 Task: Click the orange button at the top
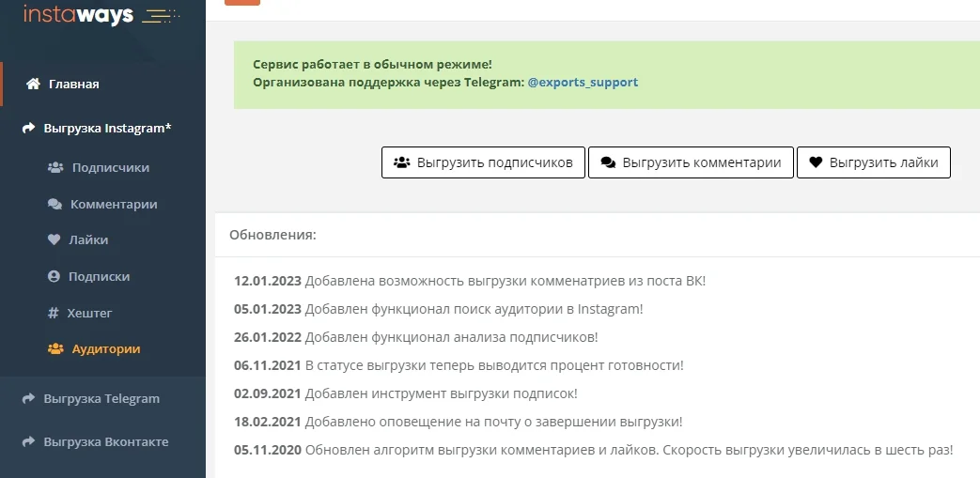[x=242, y=3]
